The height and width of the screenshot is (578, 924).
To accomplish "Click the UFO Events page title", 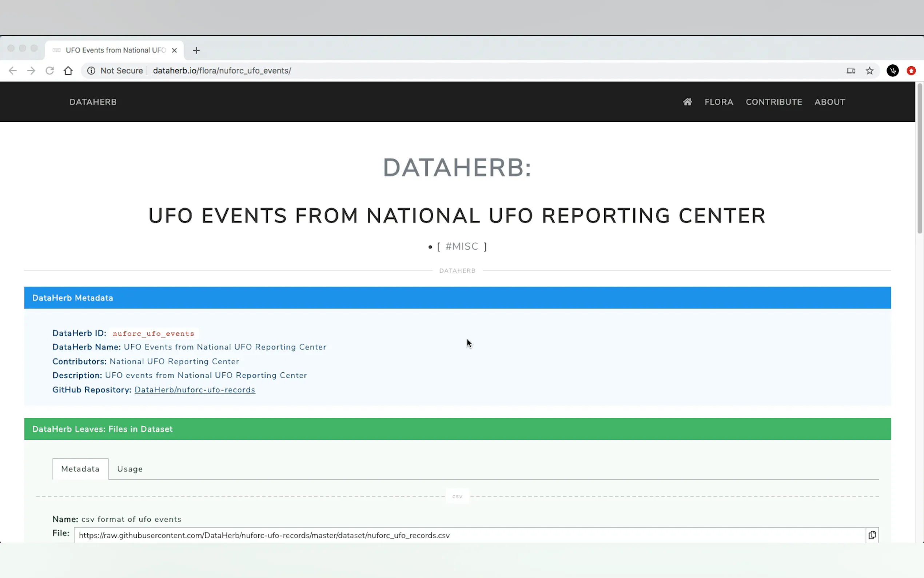I will [457, 215].
